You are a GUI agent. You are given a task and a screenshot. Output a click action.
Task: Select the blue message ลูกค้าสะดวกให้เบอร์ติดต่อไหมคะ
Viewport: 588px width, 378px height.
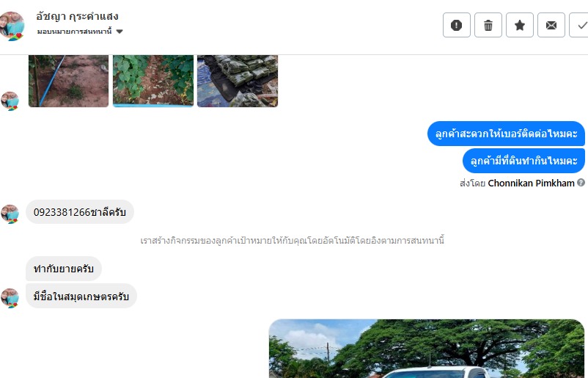click(506, 134)
